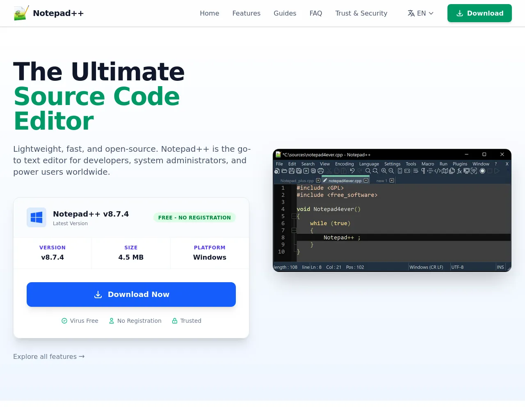This screenshot has width=525, height=420.
Task: Close the notepad4ever.cpp tab
Action: [x=366, y=180]
